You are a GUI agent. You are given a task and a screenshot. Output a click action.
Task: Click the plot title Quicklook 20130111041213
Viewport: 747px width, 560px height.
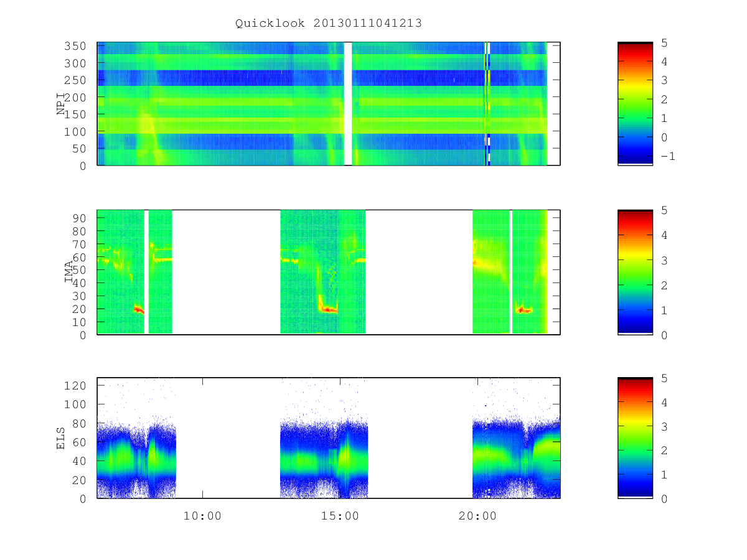point(329,24)
